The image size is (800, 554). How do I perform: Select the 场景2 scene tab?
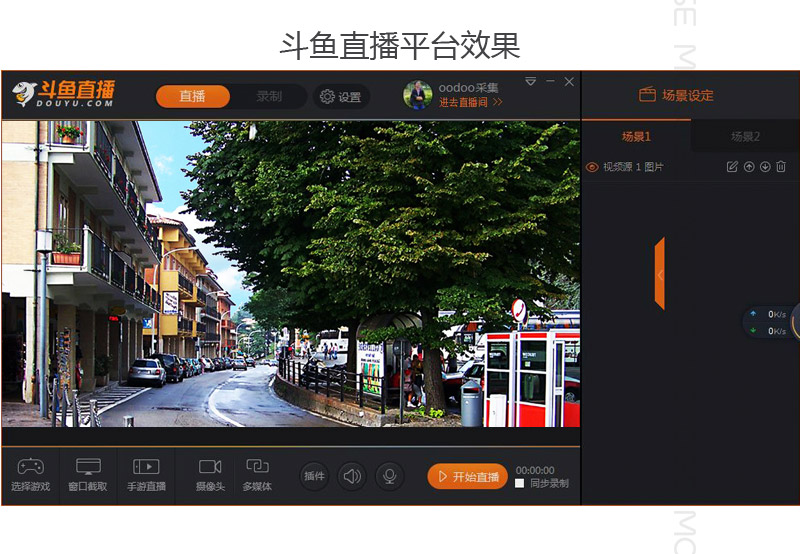point(745,137)
